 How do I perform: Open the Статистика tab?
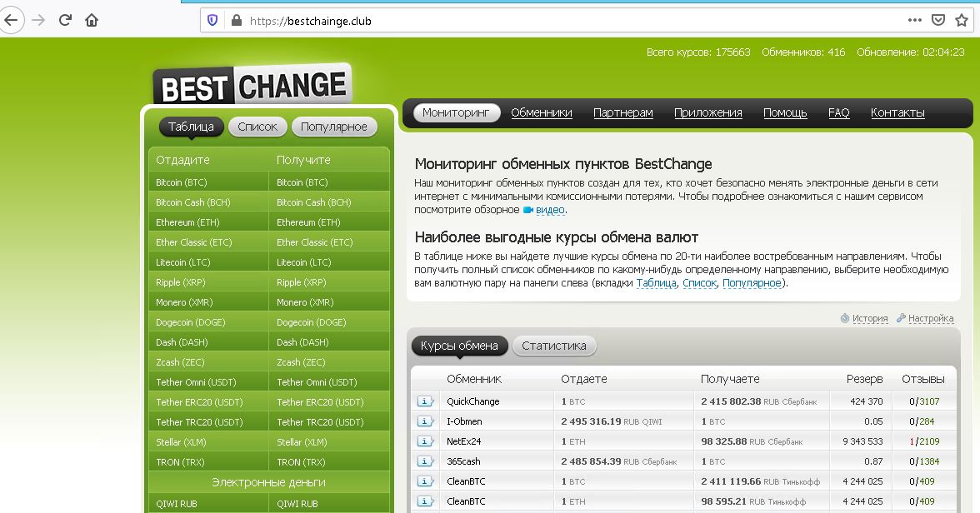tap(553, 346)
